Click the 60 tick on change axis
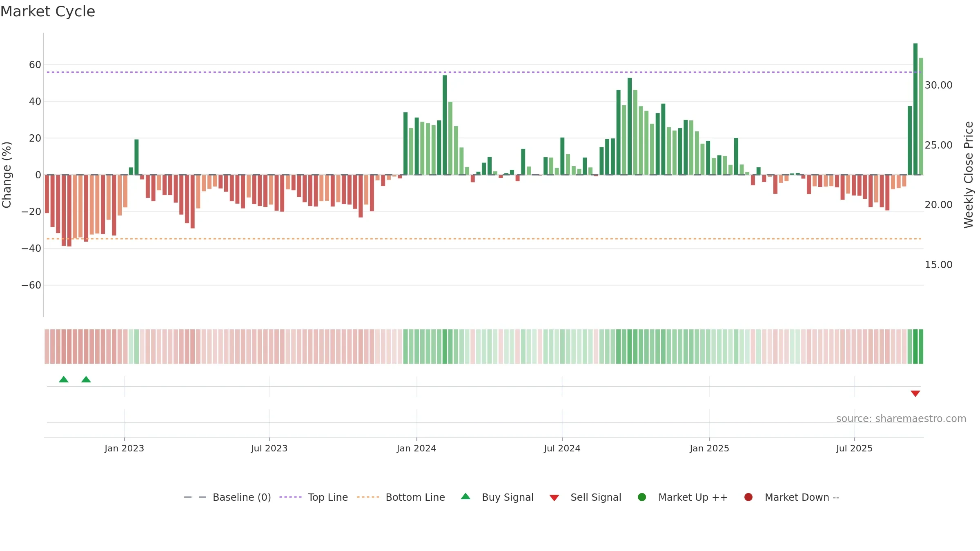980x551 pixels. 35,64
